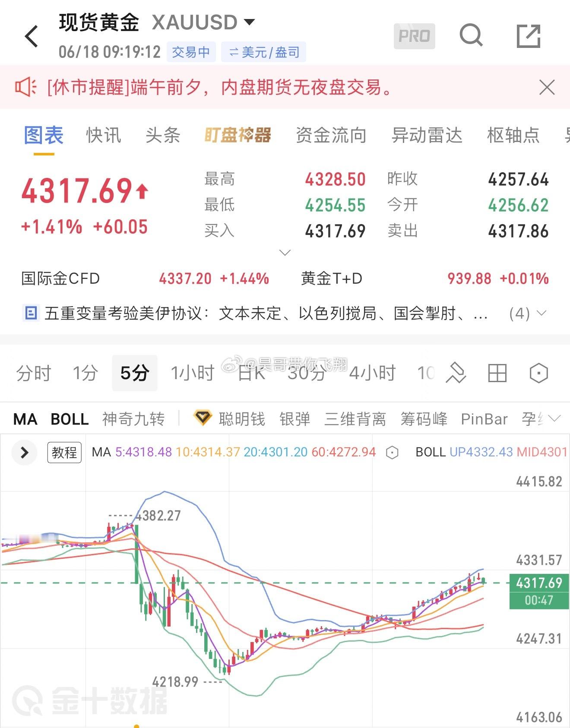The image size is (570, 728).
Task: Toggle the BOLL indicator
Action: 70,419
